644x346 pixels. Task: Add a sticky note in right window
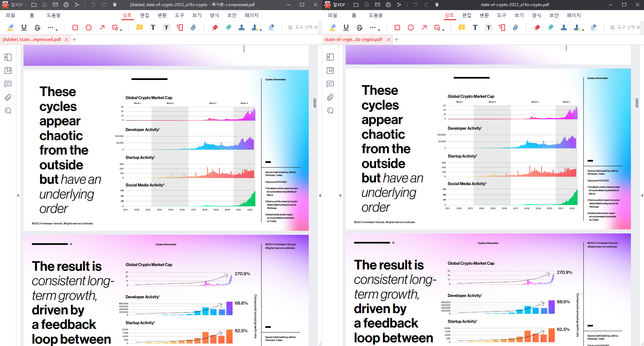tap(462, 28)
